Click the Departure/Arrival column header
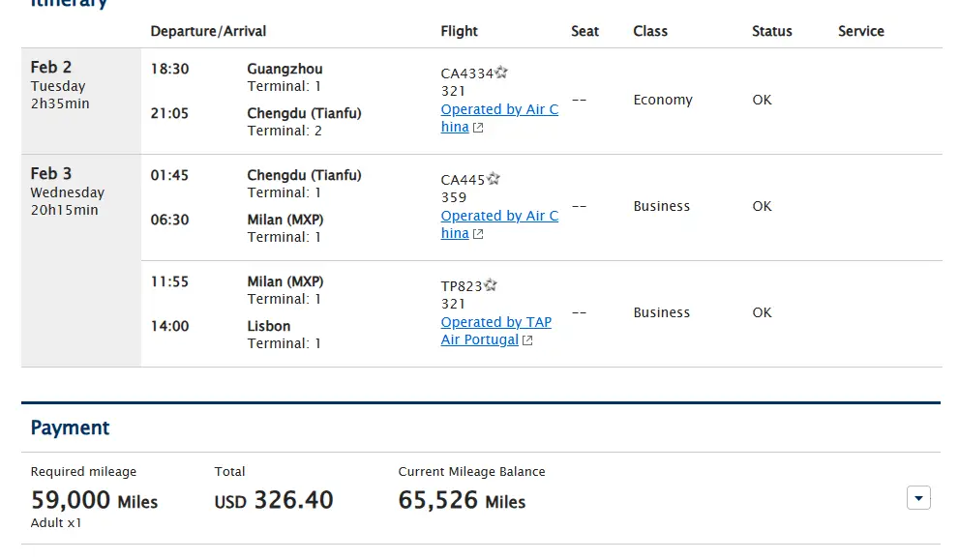The height and width of the screenshot is (560, 959). click(x=208, y=31)
